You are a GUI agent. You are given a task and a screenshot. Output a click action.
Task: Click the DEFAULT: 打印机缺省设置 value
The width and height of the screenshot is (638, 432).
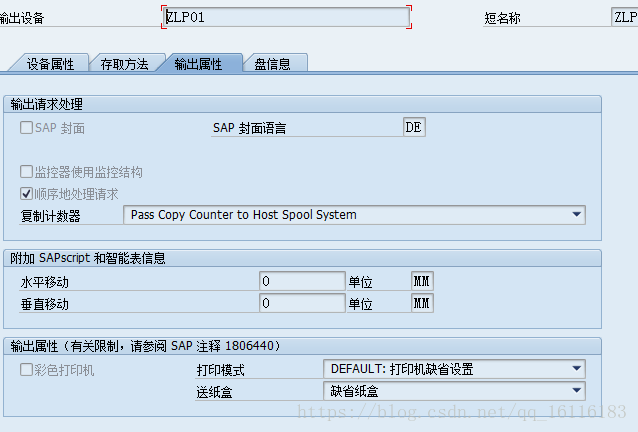tap(402, 369)
